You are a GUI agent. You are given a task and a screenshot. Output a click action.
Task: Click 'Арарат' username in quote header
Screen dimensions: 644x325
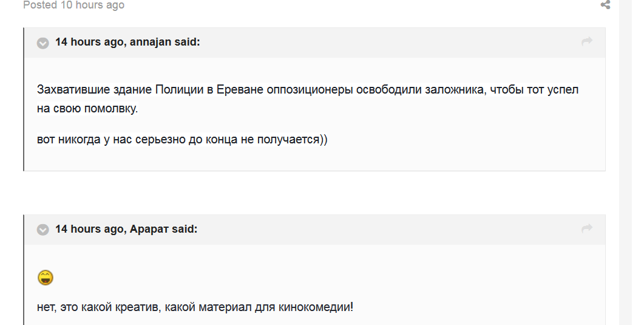click(x=149, y=229)
